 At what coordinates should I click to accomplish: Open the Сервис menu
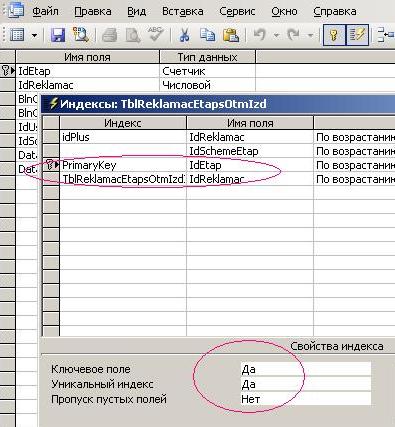pos(237,11)
